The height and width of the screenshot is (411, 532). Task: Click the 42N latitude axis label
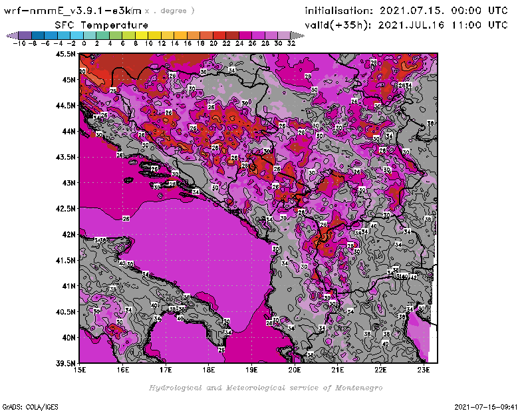(68, 235)
